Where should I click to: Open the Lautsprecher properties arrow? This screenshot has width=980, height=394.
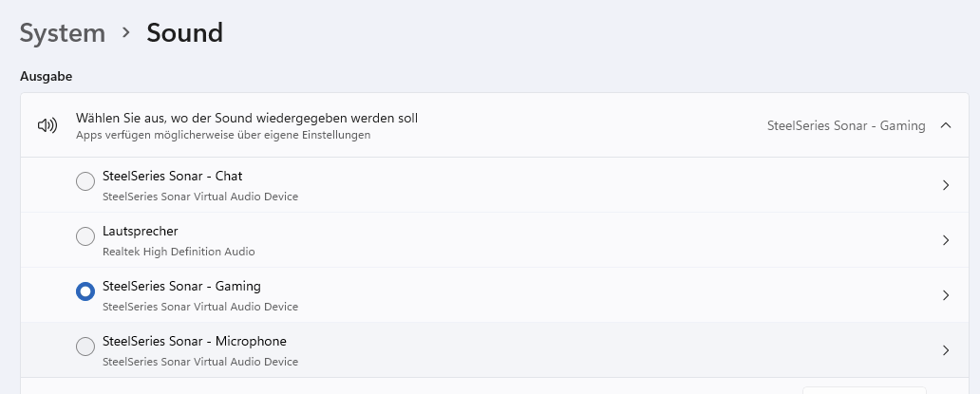[945, 240]
